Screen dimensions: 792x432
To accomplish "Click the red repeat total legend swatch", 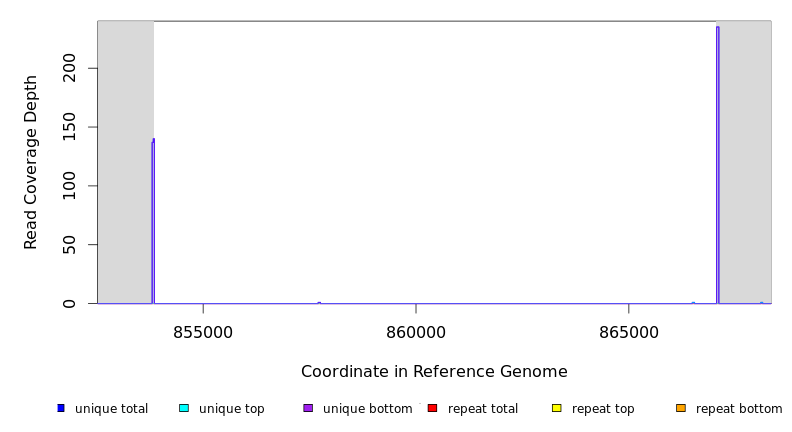I will tap(432, 408).
